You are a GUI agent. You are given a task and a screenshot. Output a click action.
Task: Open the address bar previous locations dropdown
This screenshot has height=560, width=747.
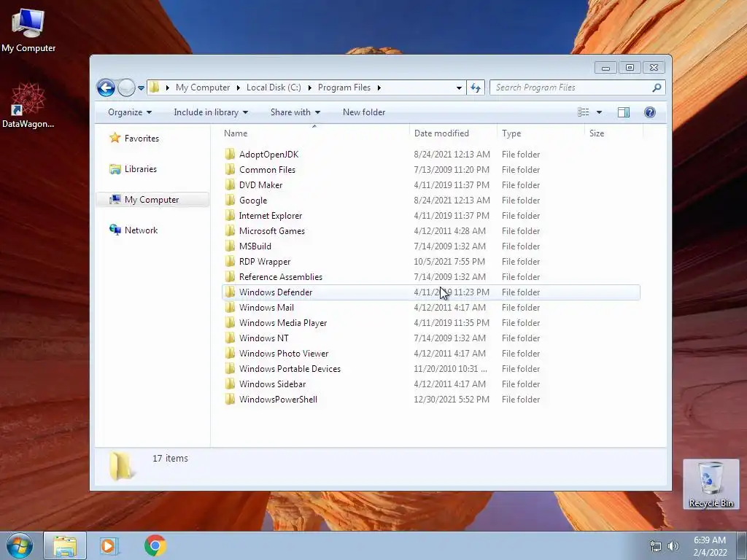coord(459,87)
